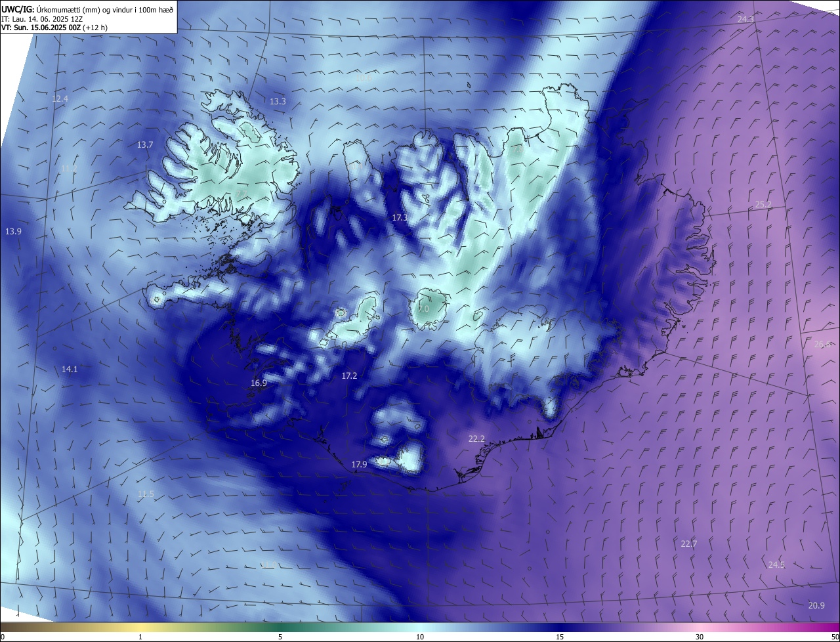Screen dimensions: 840x642
Task: Click the 17.9 value label on map
Action: (359, 464)
